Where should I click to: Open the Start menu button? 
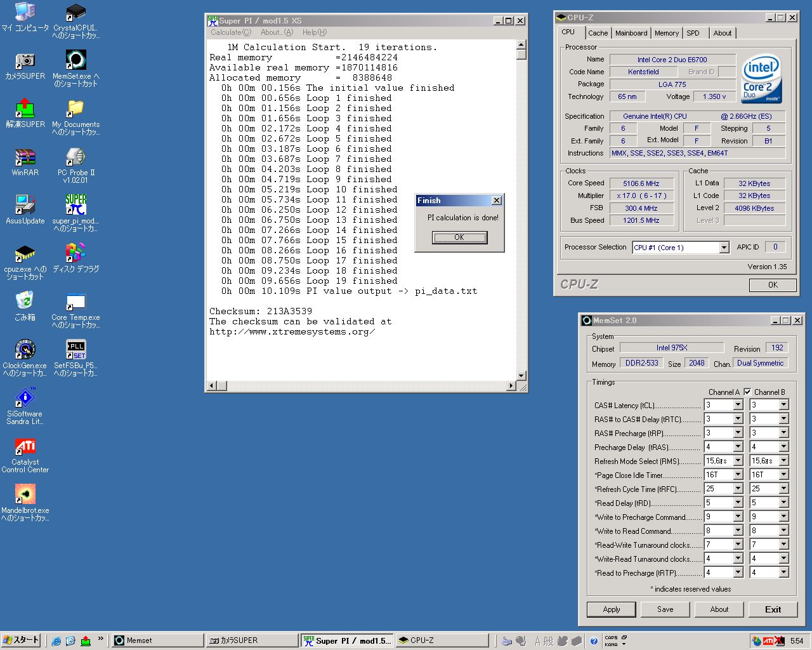pyautogui.click(x=21, y=640)
